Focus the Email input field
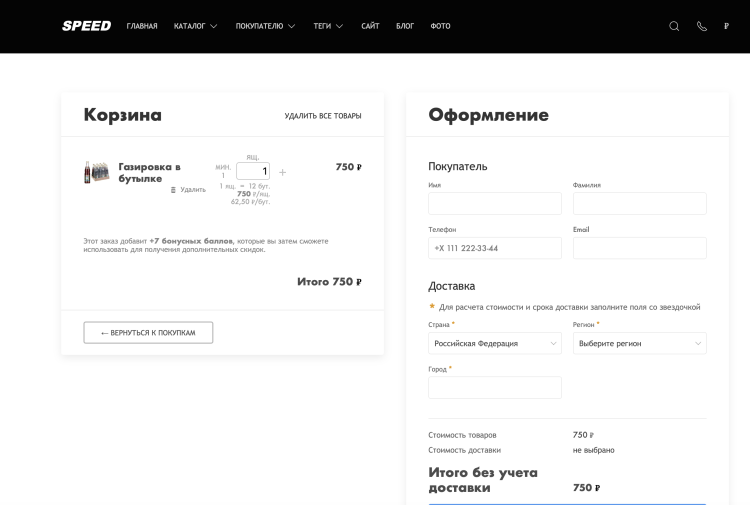The height and width of the screenshot is (505, 750). pos(640,248)
